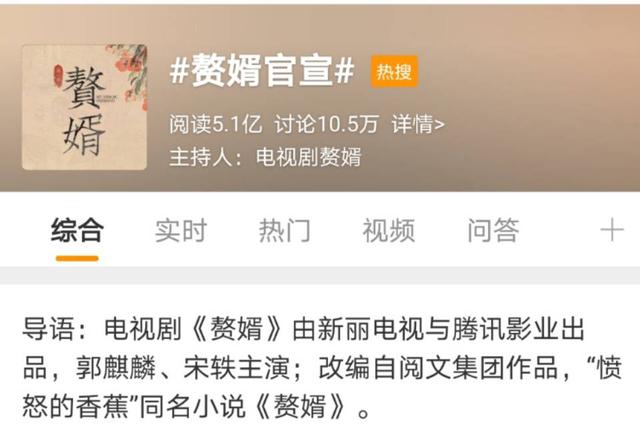Click the plus icon beside 问答
Image resolution: width=640 pixels, height=426 pixels.
612,231
